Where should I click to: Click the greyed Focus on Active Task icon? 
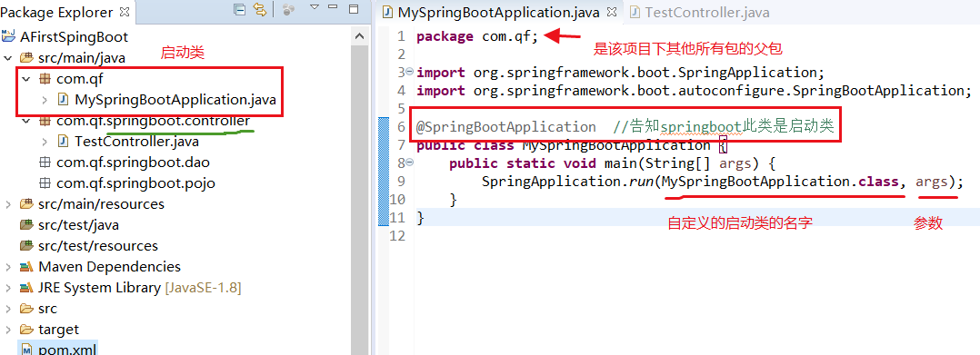click(287, 9)
